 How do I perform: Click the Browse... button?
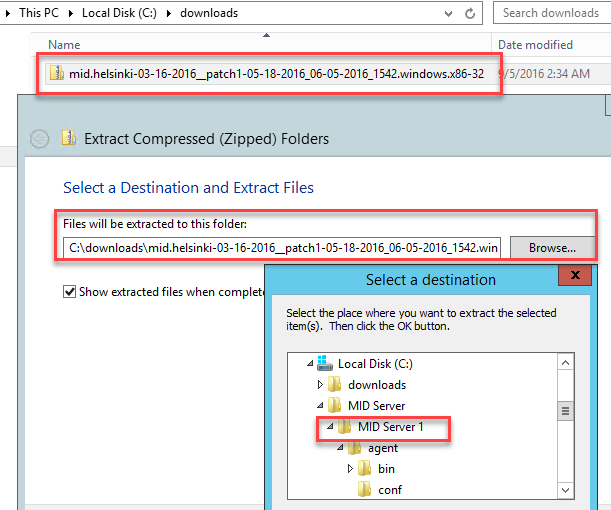552,248
